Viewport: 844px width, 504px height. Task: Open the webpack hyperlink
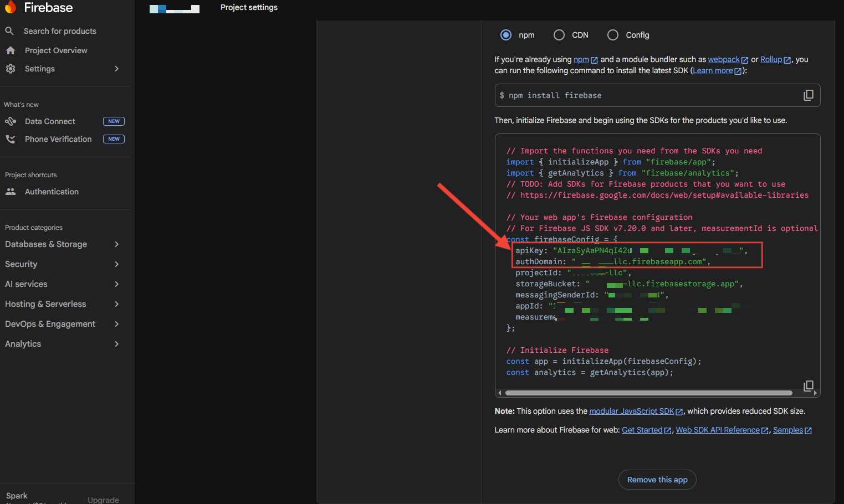point(724,59)
